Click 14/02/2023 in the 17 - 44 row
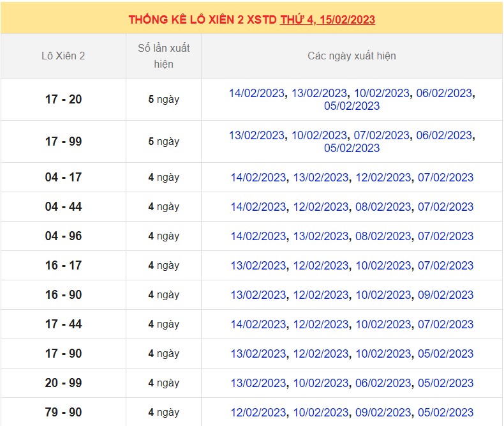Screen dimensions: 504x426 258,324
